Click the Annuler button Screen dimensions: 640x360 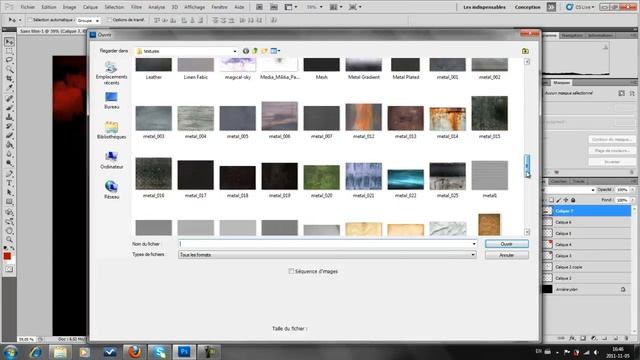click(507, 255)
